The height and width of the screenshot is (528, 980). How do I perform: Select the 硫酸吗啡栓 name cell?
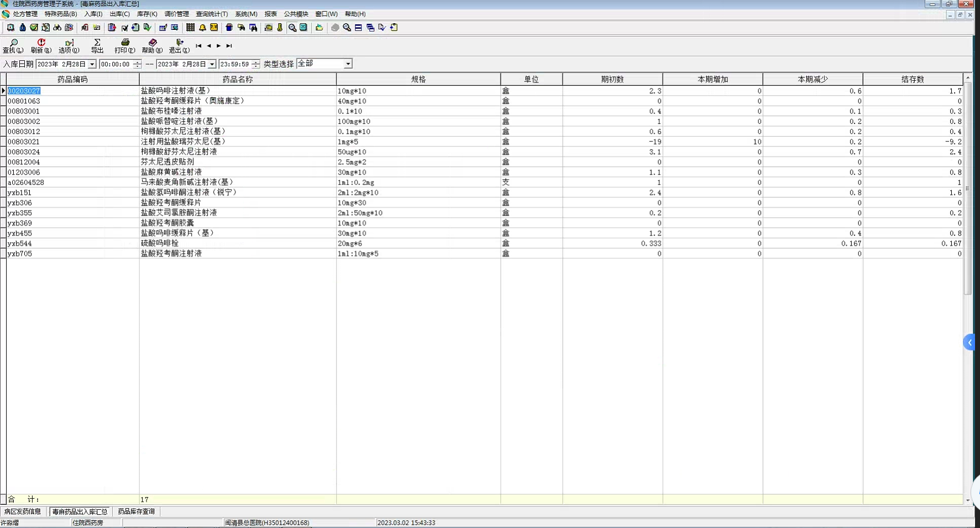[238, 243]
